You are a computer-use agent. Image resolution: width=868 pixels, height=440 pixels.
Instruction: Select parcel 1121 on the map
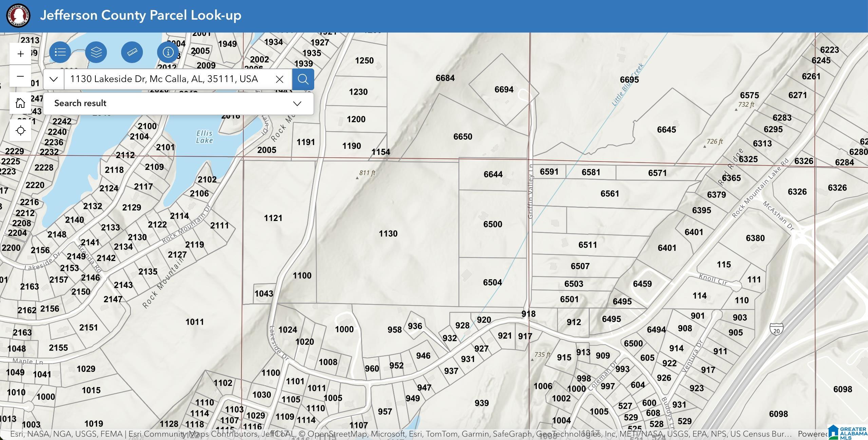[x=273, y=218]
